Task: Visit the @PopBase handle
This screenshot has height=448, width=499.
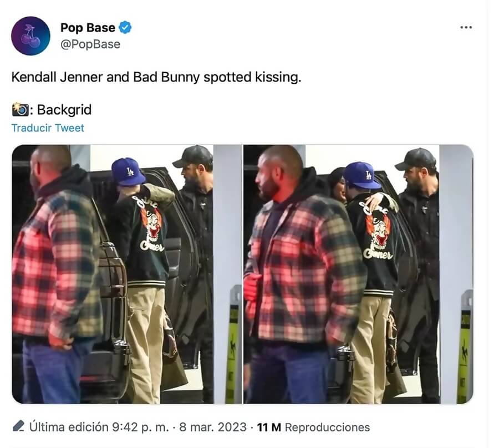Action: tap(90, 44)
